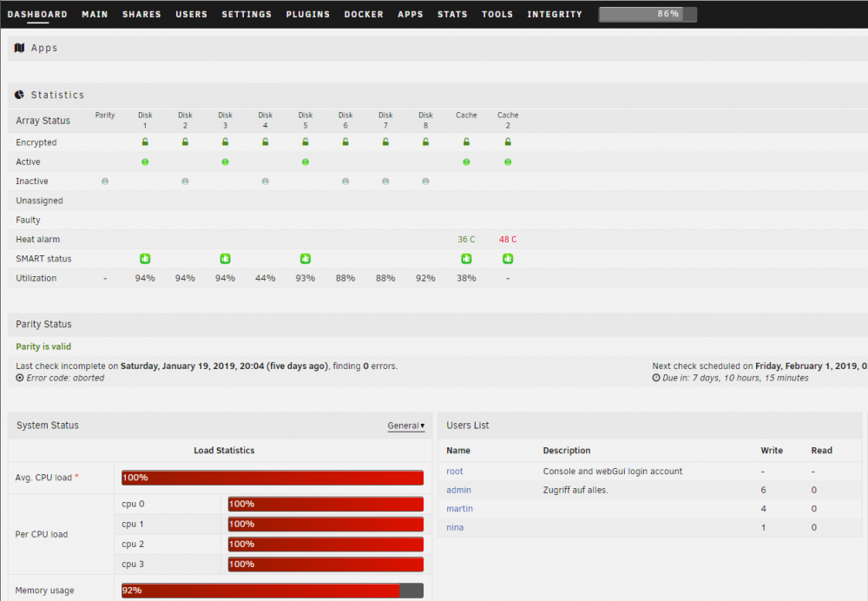Click Cache green active indicator
The width and height of the screenshot is (868, 601).
pos(467,162)
